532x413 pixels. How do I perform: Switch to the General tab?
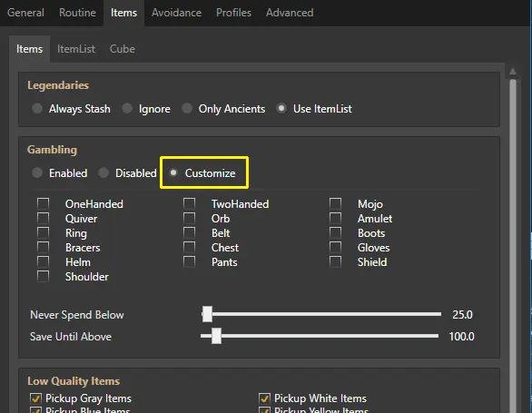(x=25, y=13)
